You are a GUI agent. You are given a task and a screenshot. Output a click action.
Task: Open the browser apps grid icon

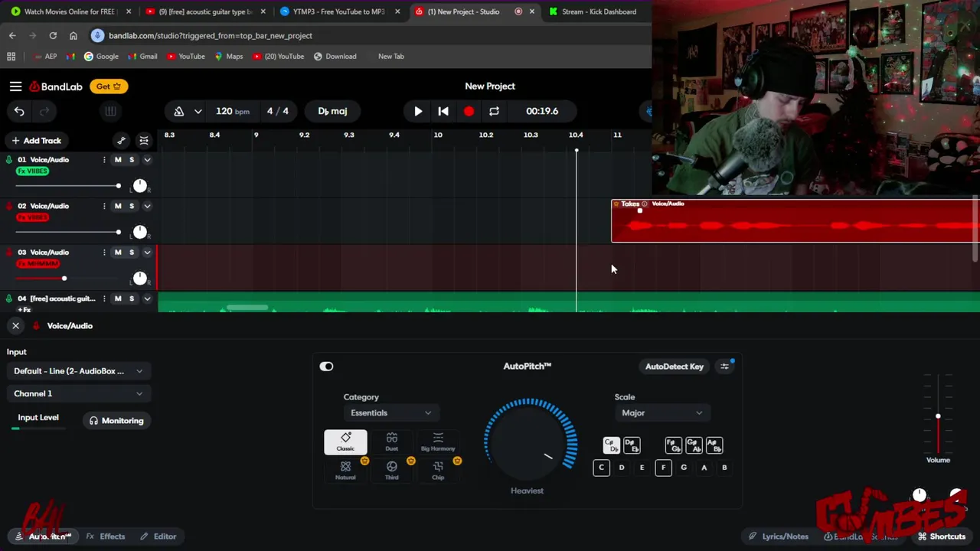(x=11, y=57)
